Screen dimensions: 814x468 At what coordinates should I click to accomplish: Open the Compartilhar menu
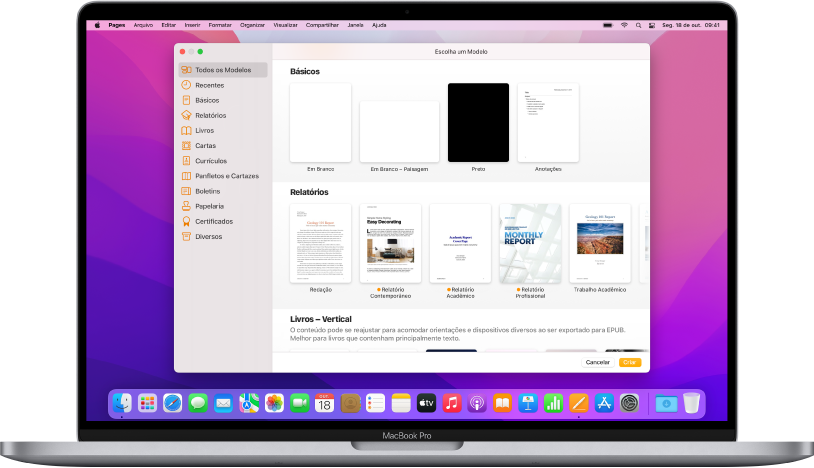(321, 24)
